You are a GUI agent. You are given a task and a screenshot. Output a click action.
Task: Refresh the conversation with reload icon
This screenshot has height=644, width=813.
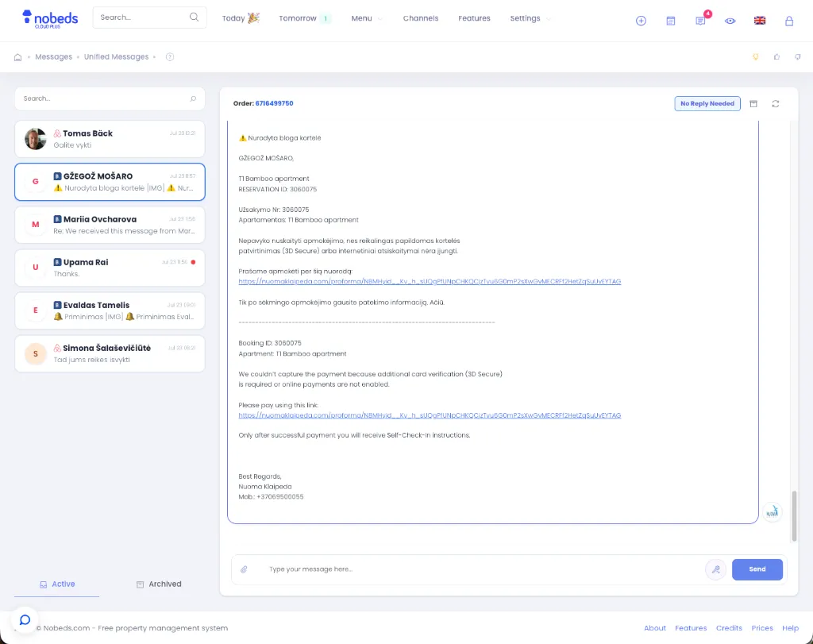(x=775, y=104)
